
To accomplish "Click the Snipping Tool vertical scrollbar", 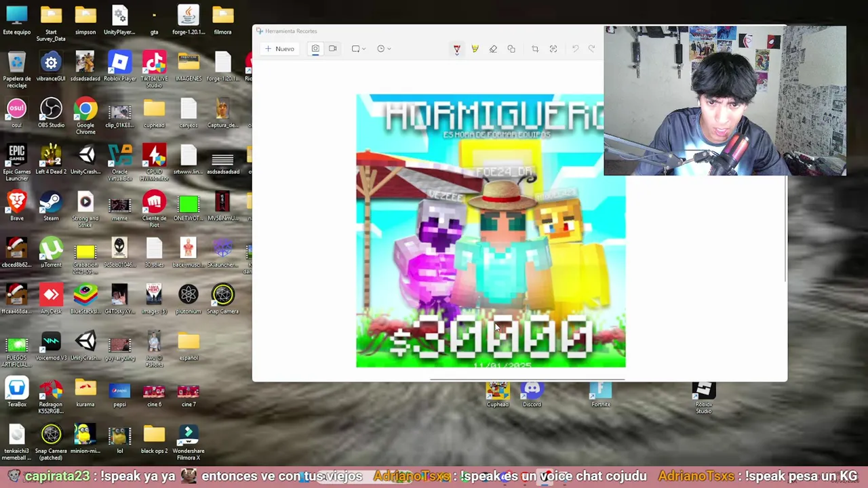I will 785,229.
